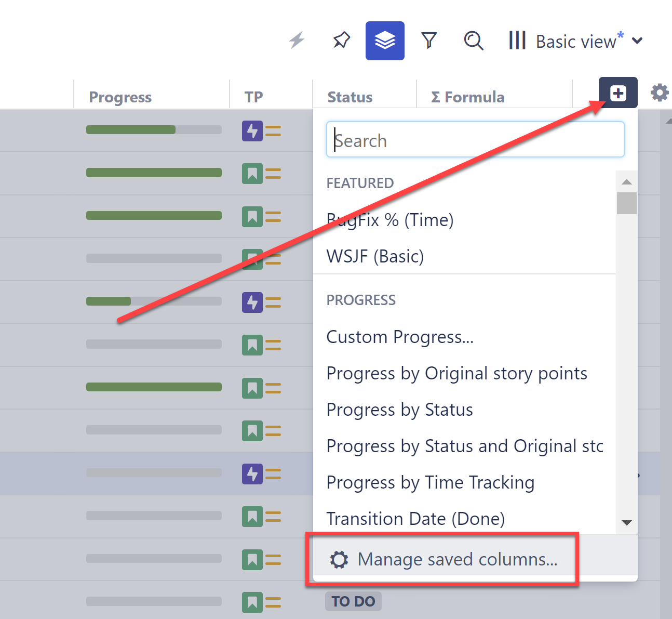Toggle the filter funnel icon
This screenshot has width=672, height=619.
(429, 40)
